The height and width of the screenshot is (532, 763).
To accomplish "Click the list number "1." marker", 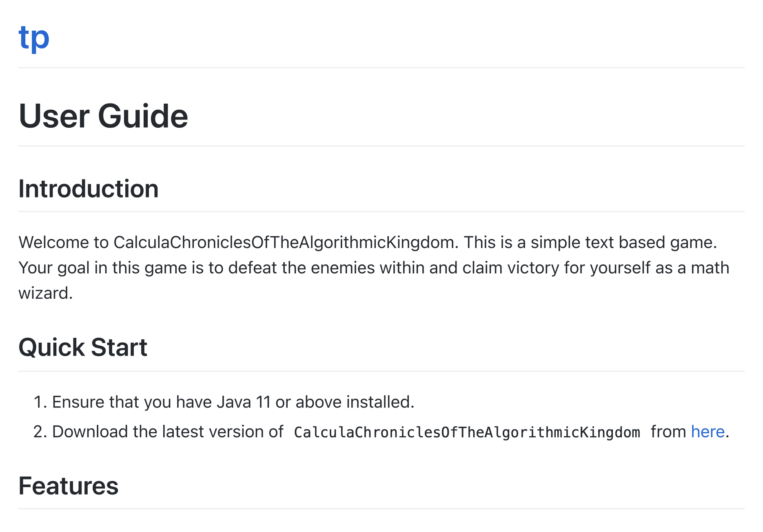I will [x=40, y=402].
